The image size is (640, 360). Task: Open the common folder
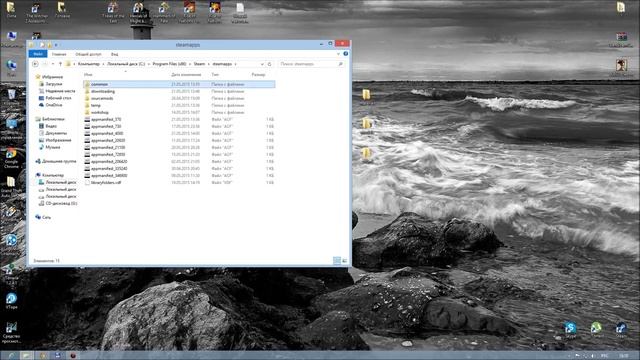(179, 84)
